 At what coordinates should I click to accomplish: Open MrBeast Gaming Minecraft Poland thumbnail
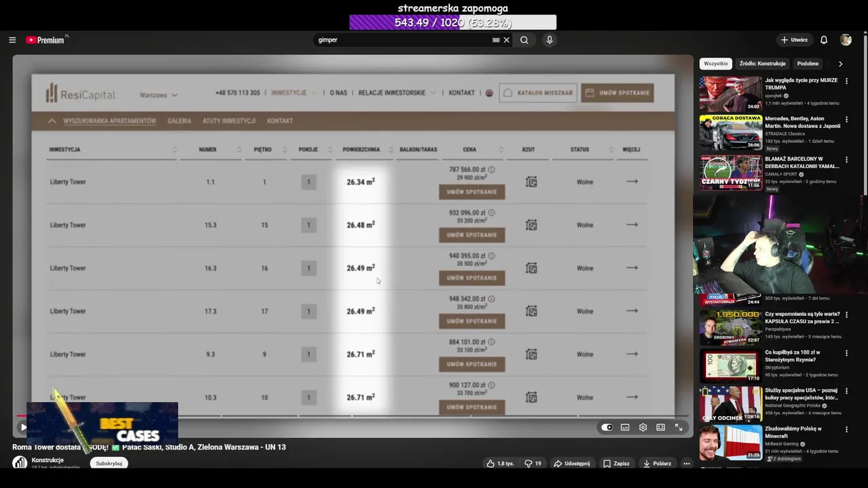point(730,443)
